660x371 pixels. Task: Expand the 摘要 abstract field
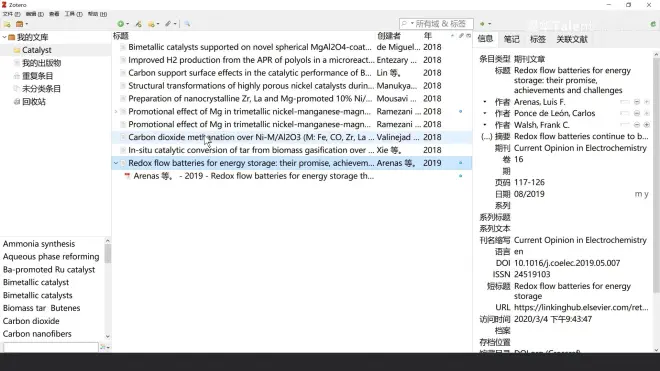pos(486,137)
